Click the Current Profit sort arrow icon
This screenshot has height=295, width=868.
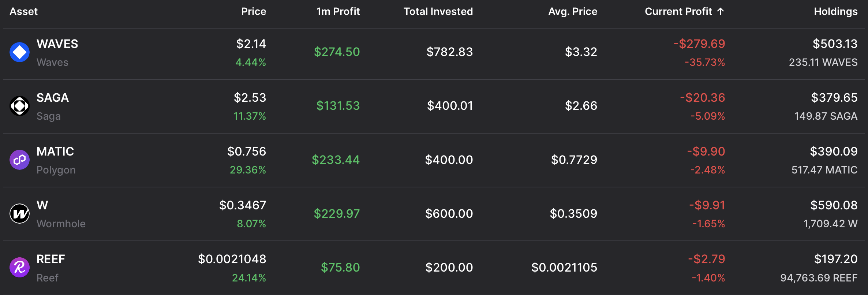[x=721, y=11]
